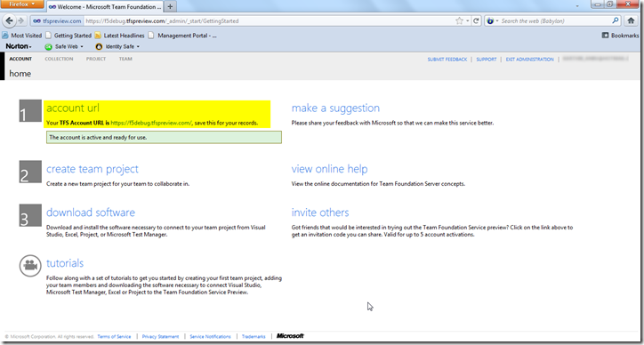
Task: Select the ACCOUNT navigation tab
Action: coord(20,59)
